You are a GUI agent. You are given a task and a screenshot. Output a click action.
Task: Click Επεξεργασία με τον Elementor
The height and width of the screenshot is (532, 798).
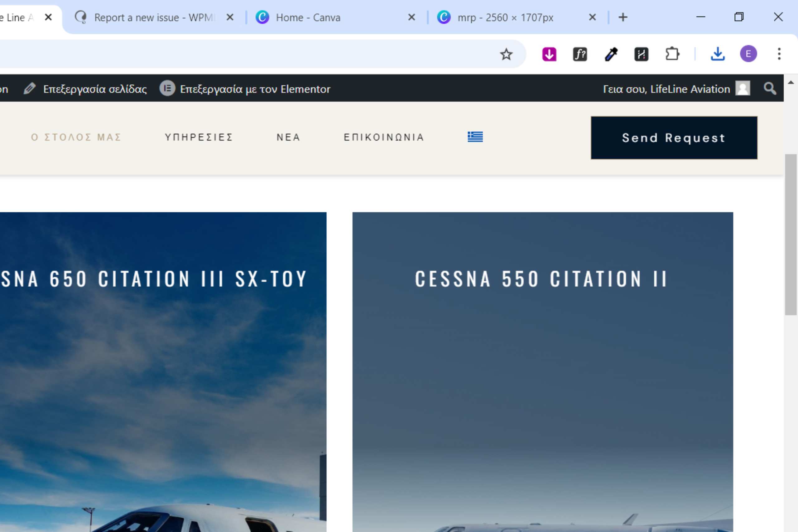pyautogui.click(x=255, y=89)
